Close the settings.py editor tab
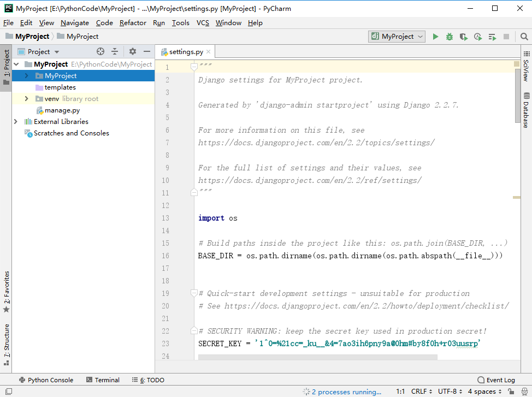This screenshot has height=397, width=532. [208, 51]
